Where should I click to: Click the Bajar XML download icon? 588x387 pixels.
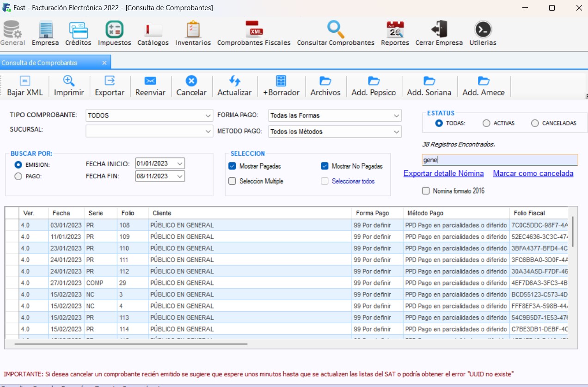tap(25, 81)
